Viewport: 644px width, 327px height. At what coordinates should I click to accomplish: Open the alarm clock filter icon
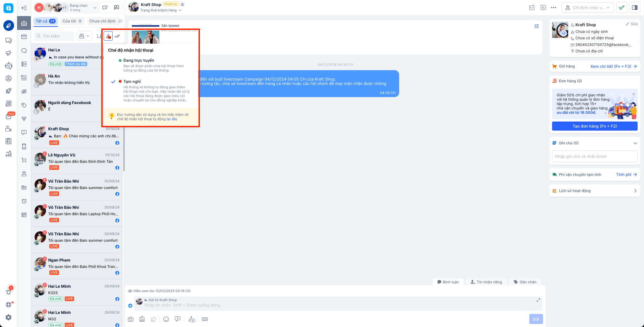24,201
